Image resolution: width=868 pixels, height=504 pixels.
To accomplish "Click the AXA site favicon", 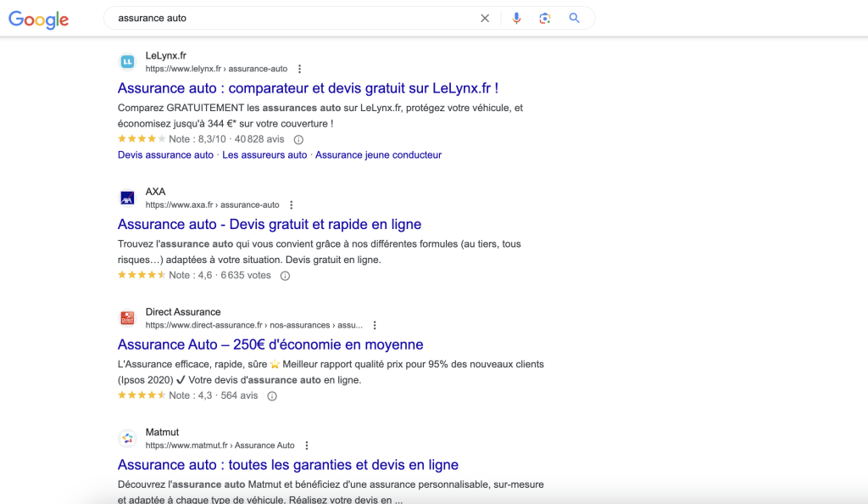I will pos(127,198).
